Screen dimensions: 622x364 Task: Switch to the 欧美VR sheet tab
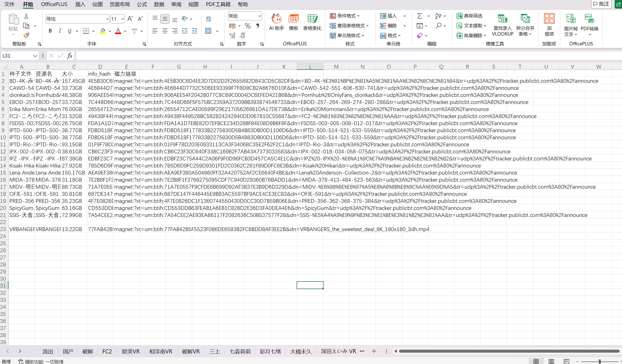pyautogui.click(x=131, y=351)
